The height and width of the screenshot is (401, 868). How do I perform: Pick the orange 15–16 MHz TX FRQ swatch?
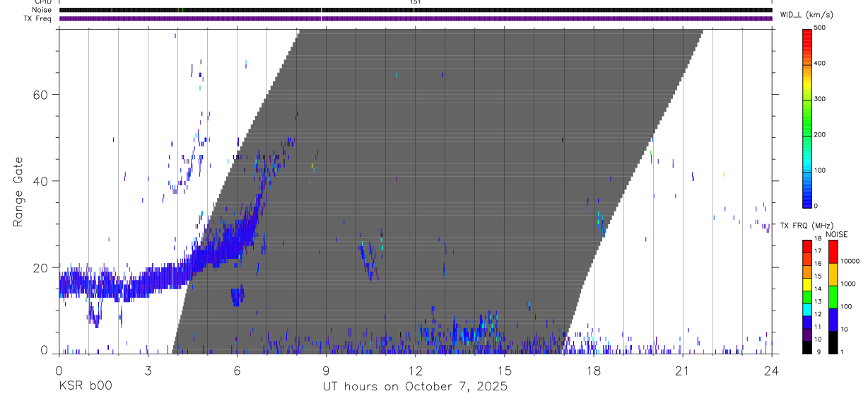(807, 272)
